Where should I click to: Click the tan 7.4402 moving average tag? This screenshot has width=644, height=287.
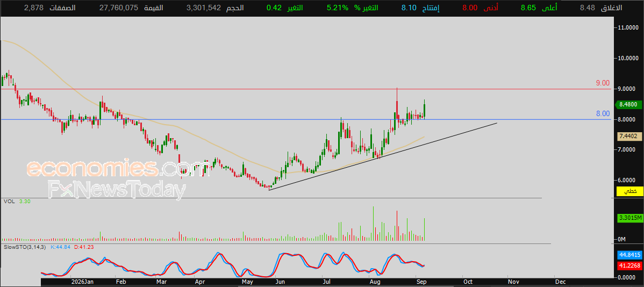629,136
